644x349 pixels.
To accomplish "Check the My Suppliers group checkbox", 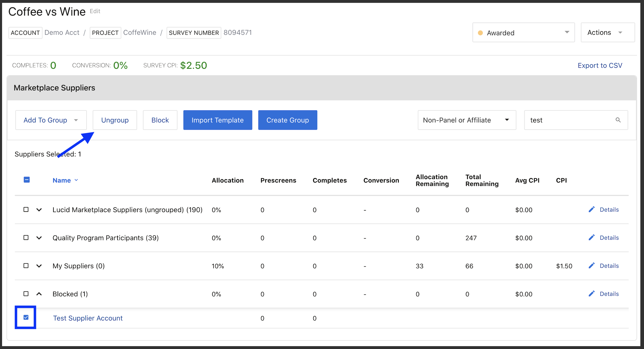I will (26, 265).
